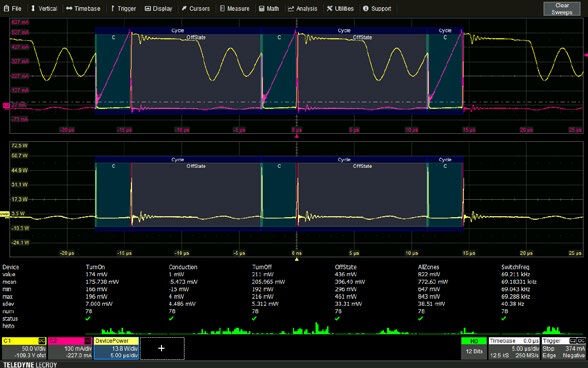Click the pink C2 zero-level marker on left edge

click(6, 106)
